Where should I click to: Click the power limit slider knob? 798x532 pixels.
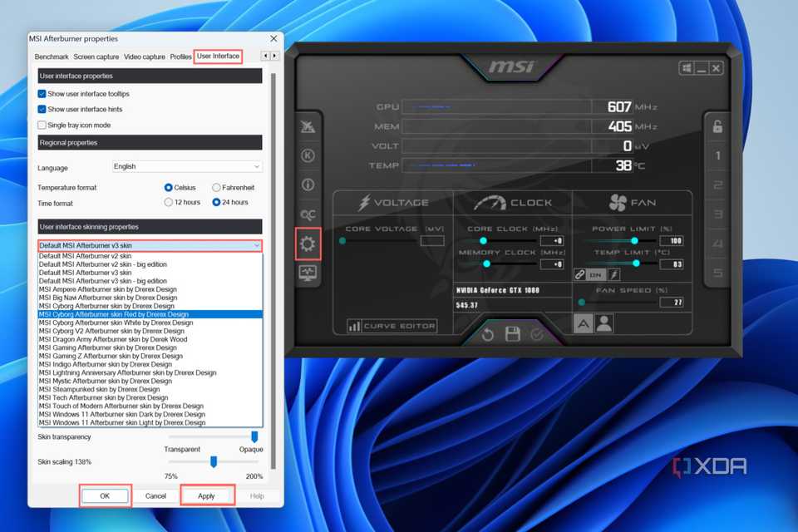tap(634, 240)
